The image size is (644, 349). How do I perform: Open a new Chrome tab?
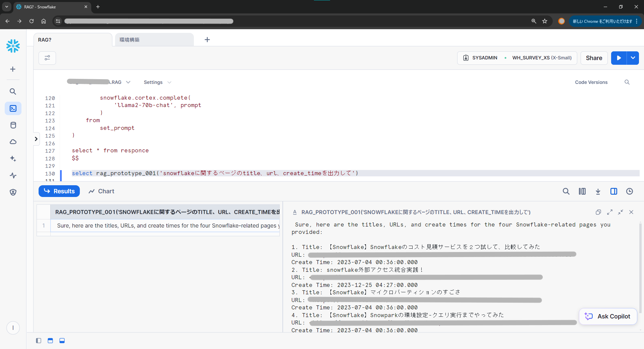pyautogui.click(x=98, y=7)
